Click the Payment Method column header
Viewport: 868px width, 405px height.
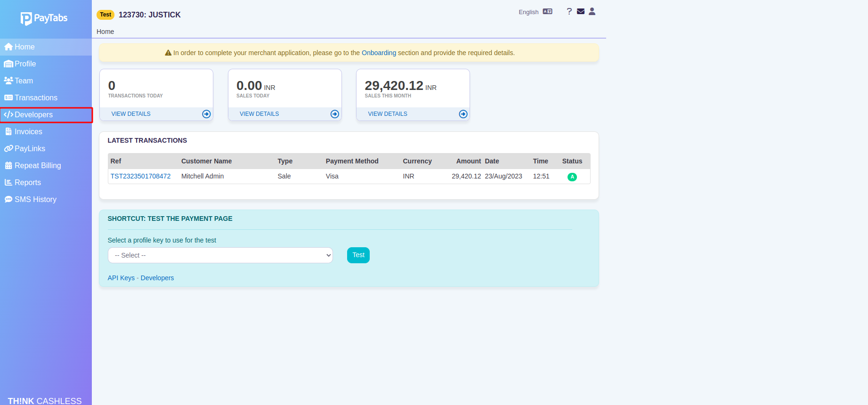pos(352,161)
